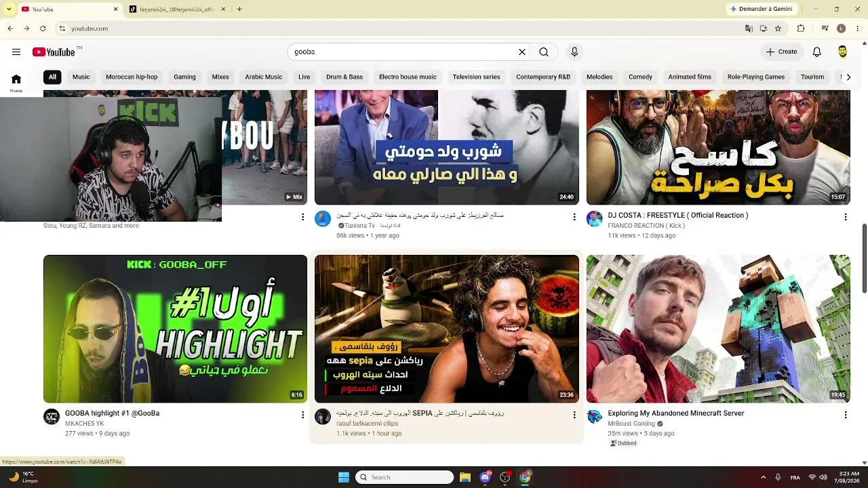Open the YouTube guide hamburger menu
This screenshot has height=488, width=868.
click(16, 52)
